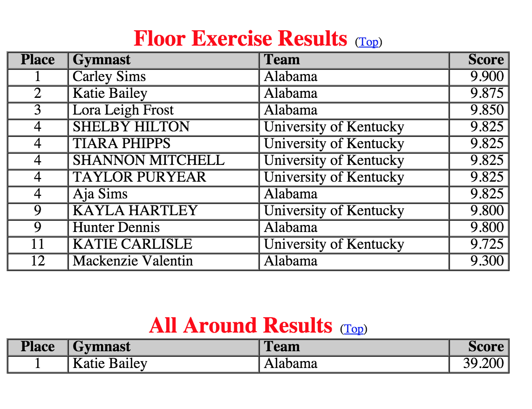Screen dimensions: 532x409
Task: Select Mackenzie Valentin's 9.300 score
Action: pyautogui.click(x=486, y=261)
